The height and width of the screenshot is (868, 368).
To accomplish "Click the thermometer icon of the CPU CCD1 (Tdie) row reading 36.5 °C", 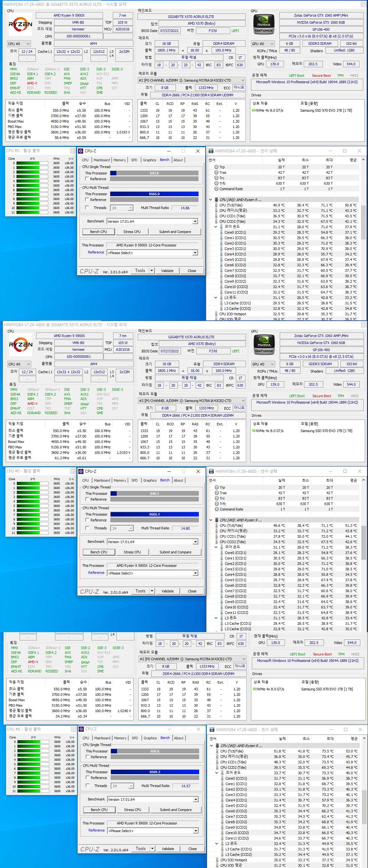I will tap(216, 216).
